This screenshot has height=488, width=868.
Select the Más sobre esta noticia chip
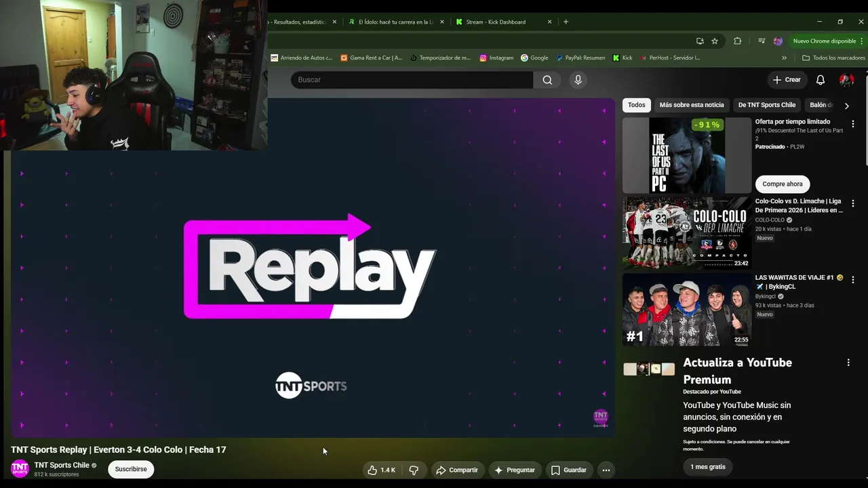692,105
